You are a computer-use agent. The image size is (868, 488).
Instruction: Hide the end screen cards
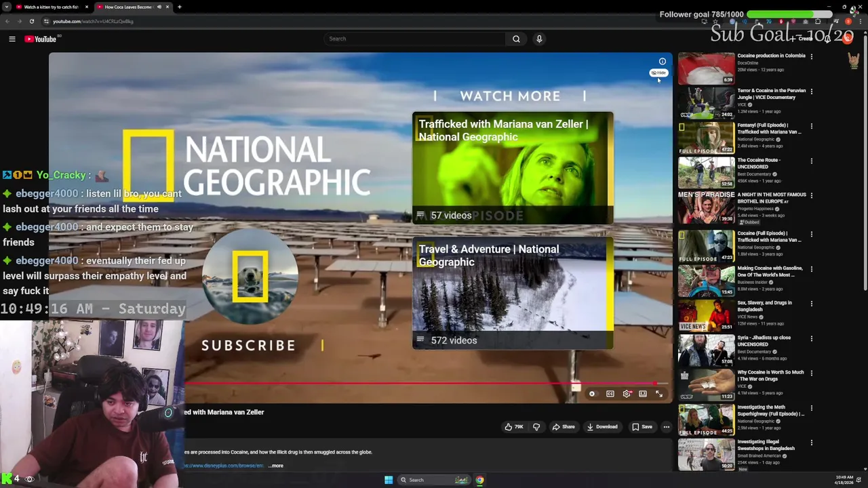tap(659, 73)
